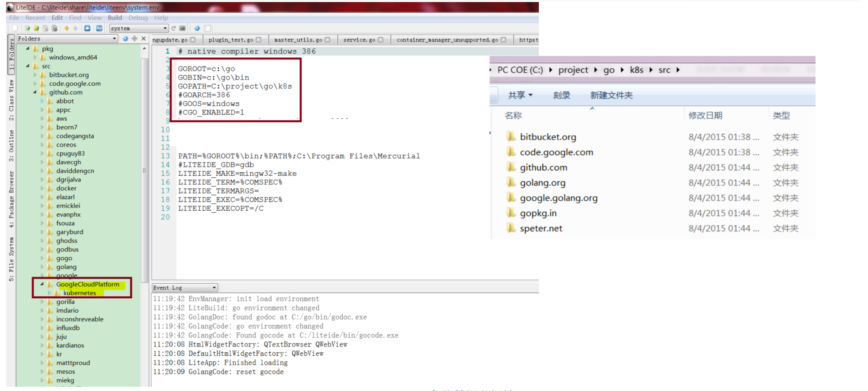868x391 pixels.
Task: Close the container_manager_unsupported.go tab
Action: point(503,40)
